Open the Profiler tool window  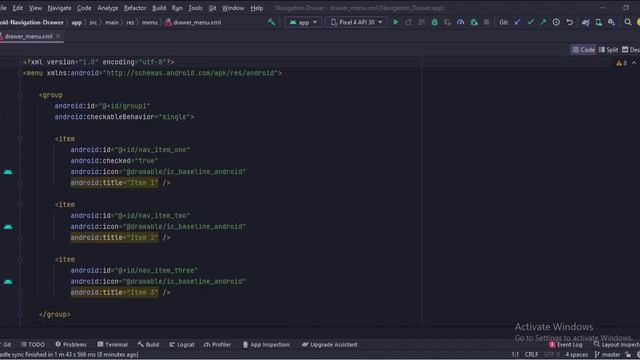pos(217,344)
